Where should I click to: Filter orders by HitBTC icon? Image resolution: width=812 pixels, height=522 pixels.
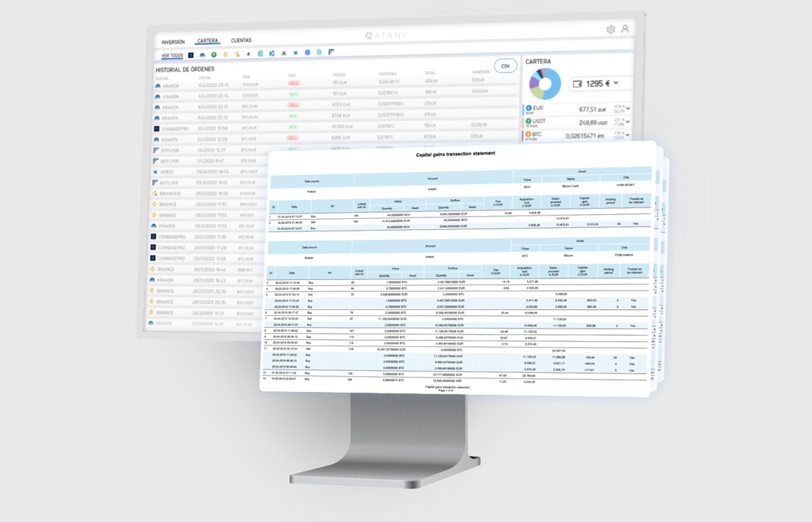click(x=295, y=53)
